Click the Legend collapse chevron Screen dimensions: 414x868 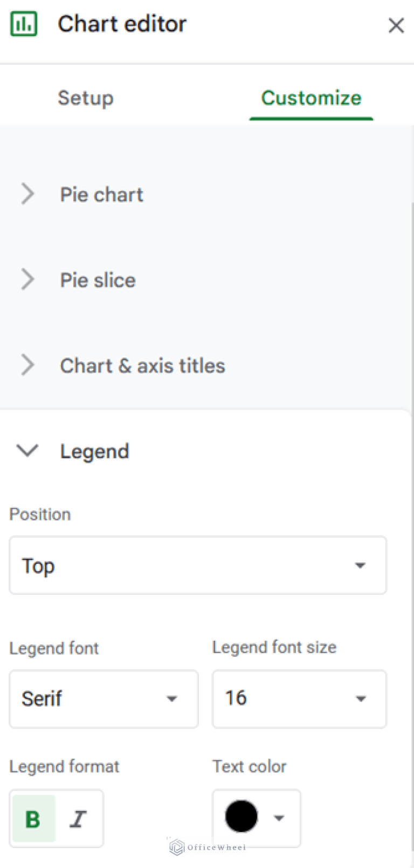[x=27, y=451]
